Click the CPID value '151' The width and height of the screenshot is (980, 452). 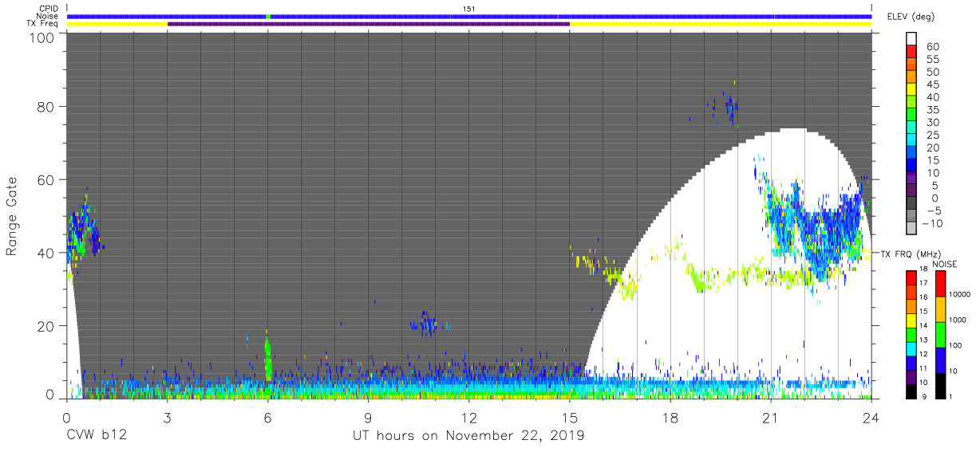click(469, 9)
